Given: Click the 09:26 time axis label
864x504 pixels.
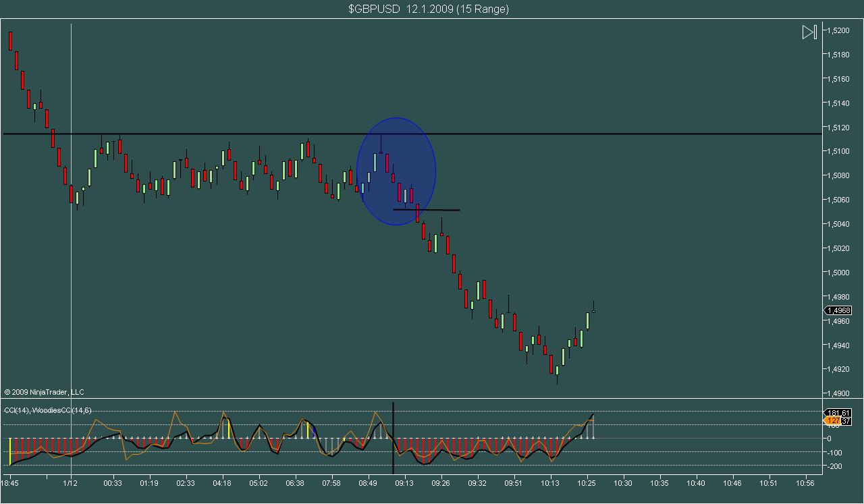Looking at the screenshot, I should pyautogui.click(x=441, y=483).
